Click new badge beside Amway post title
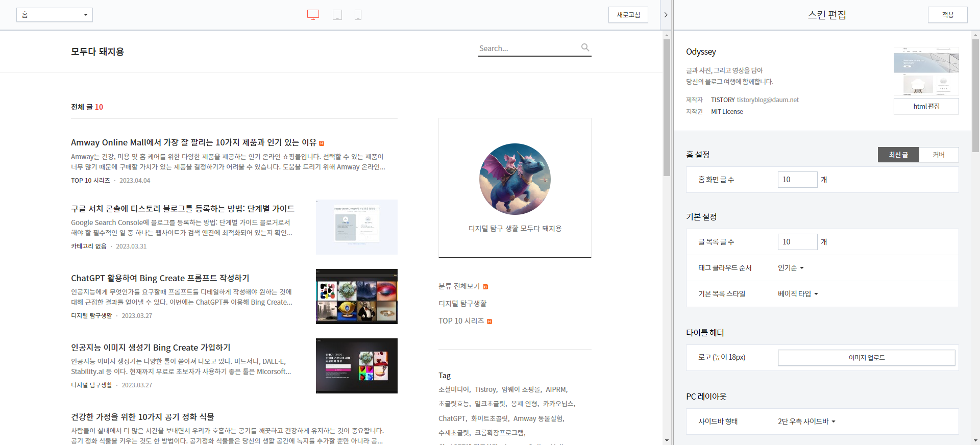Image resolution: width=980 pixels, height=445 pixels. pos(322,143)
